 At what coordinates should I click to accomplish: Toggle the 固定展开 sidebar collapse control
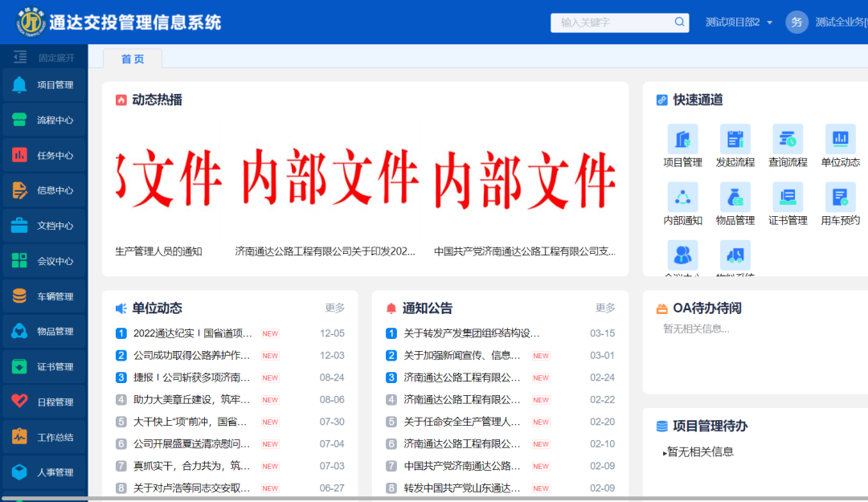point(44,57)
